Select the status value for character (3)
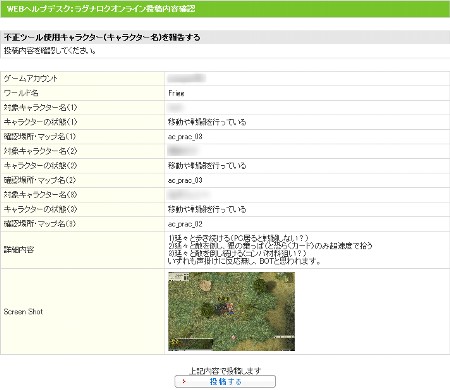This screenshot has height=390, width=450. click(x=207, y=209)
